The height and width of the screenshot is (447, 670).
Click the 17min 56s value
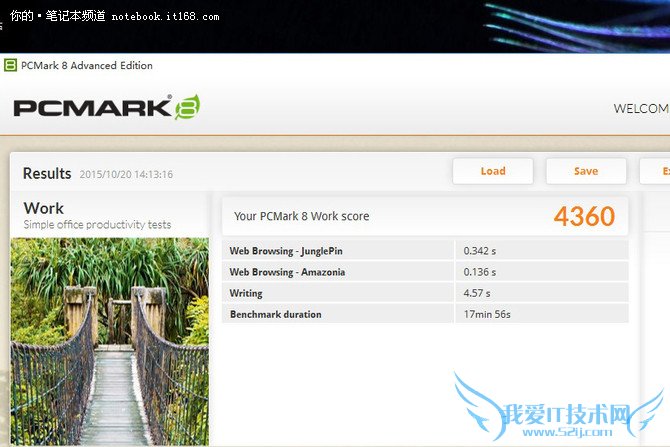coord(487,314)
